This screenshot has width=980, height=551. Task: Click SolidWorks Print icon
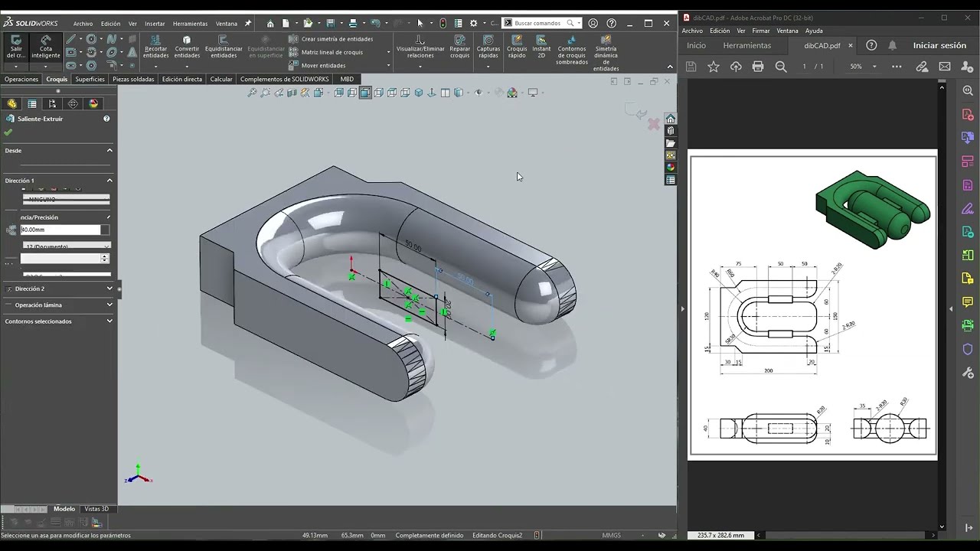[x=353, y=24]
